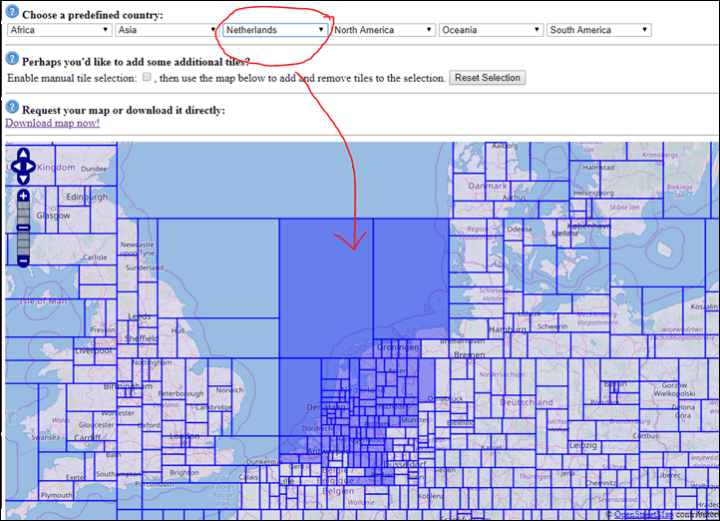Image resolution: width=720 pixels, height=521 pixels.
Task: Click the OpenStreetMap attribution link
Action: 643,514
